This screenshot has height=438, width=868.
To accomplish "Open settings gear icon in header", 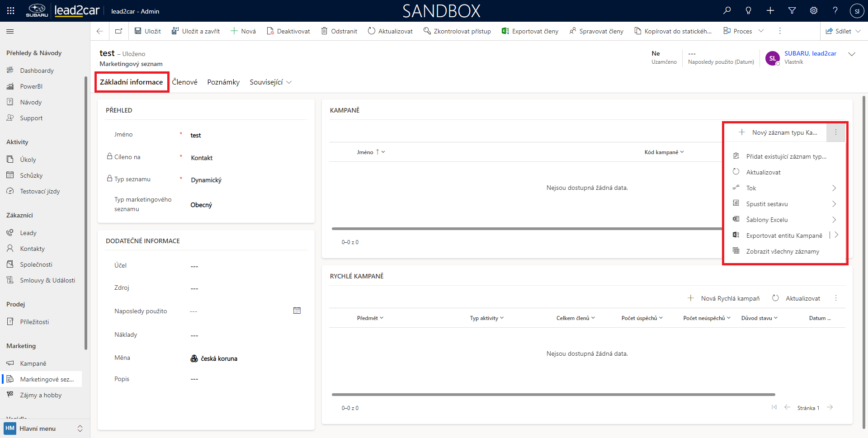I will tap(814, 11).
